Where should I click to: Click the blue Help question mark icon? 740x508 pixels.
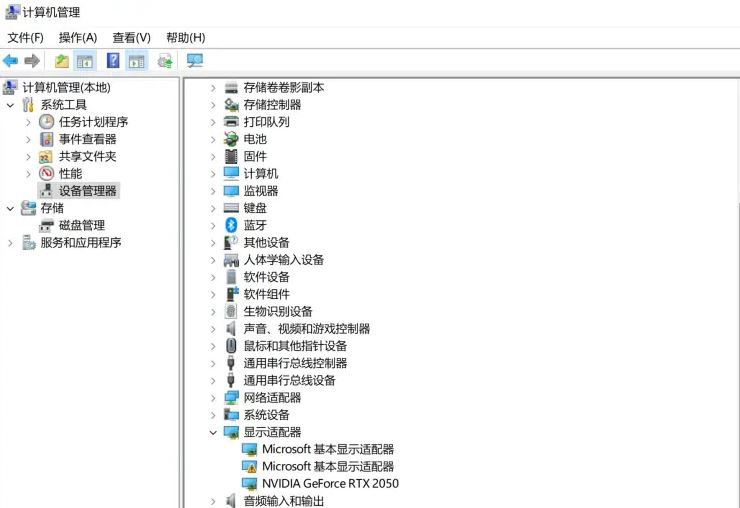pos(113,60)
